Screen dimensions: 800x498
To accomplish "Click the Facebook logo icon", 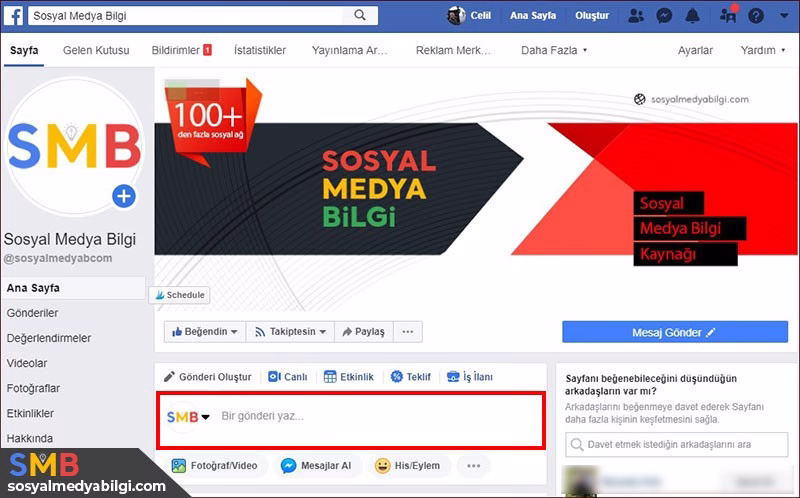I will [13, 15].
